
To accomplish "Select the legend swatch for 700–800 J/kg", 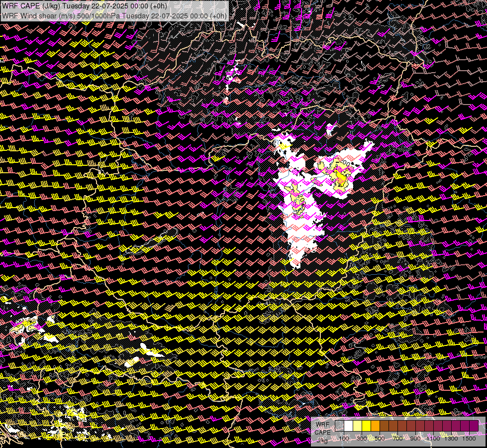I will coord(402,426).
